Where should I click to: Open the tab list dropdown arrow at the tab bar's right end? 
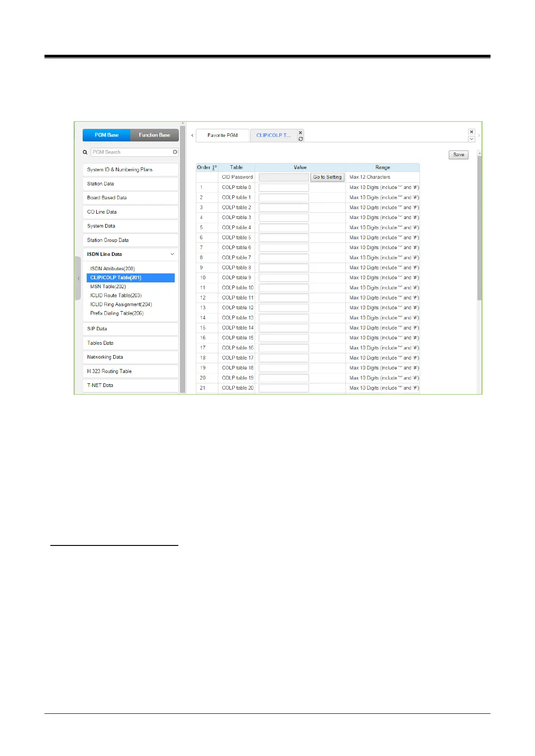471,139
